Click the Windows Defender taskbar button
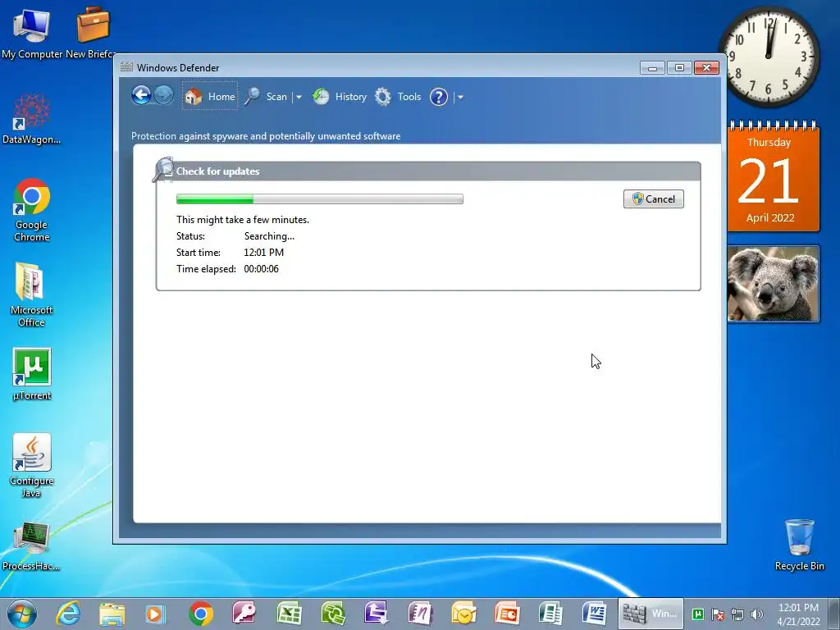840x630 pixels. [651, 614]
